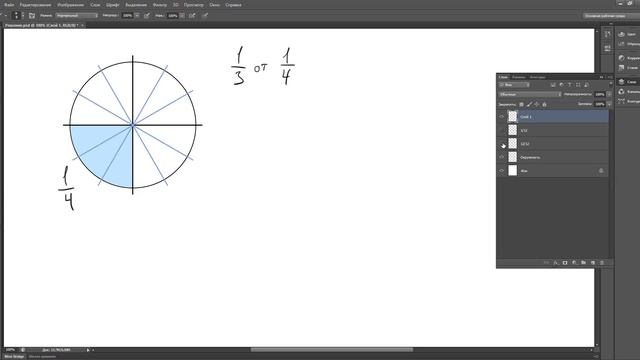Toggle pen pressure for size icon
Image resolution: width=640 pixels, height=360 pixels.
[x=205, y=16]
